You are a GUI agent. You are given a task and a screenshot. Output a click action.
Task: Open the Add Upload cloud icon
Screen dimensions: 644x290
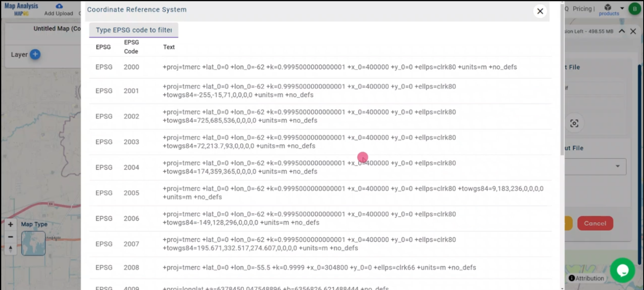(x=59, y=6)
